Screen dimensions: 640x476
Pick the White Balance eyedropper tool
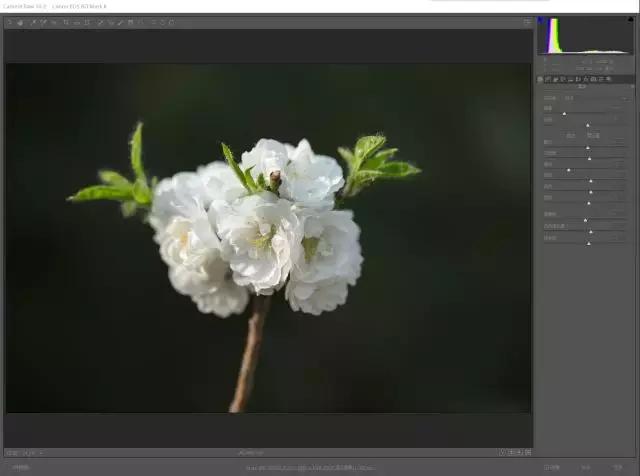(x=31, y=22)
